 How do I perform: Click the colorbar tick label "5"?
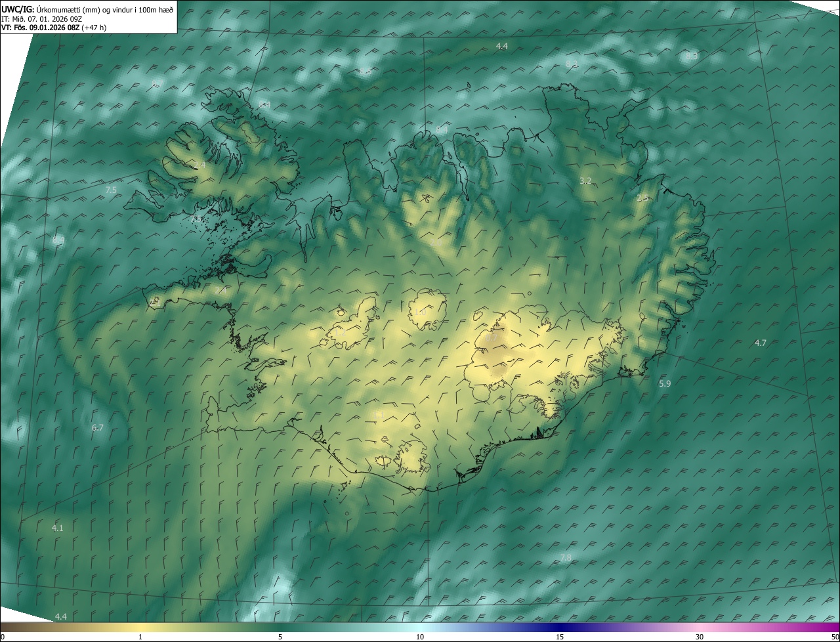coord(280,637)
